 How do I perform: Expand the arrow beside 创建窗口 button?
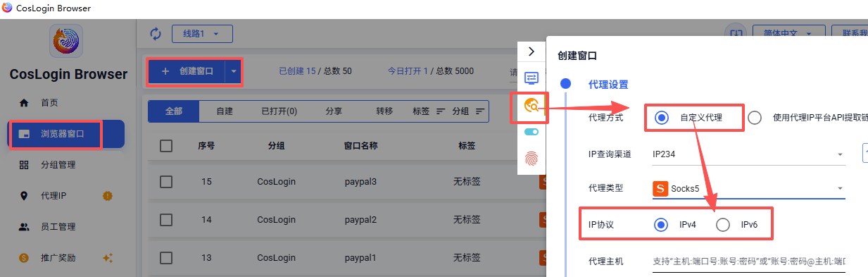click(234, 71)
